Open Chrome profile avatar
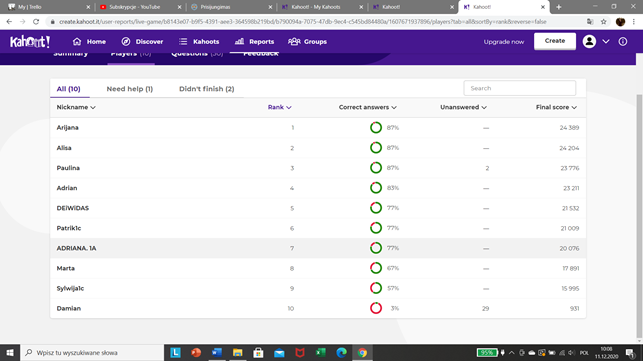The width and height of the screenshot is (643, 361). [x=620, y=22]
